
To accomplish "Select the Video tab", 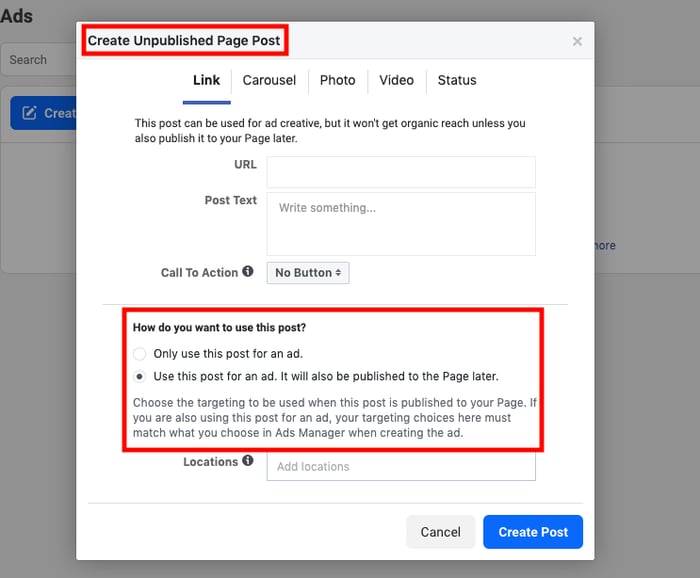I will click(396, 80).
